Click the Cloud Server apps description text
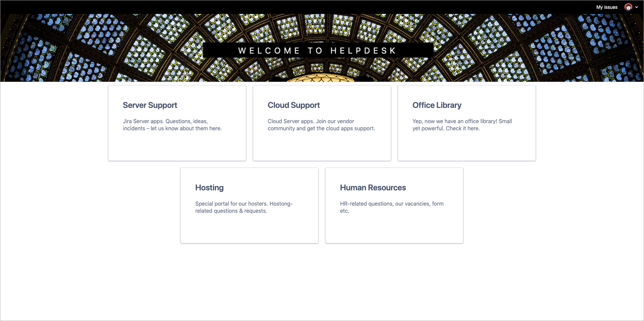Image resolution: width=644 pixels, height=321 pixels. (x=321, y=125)
